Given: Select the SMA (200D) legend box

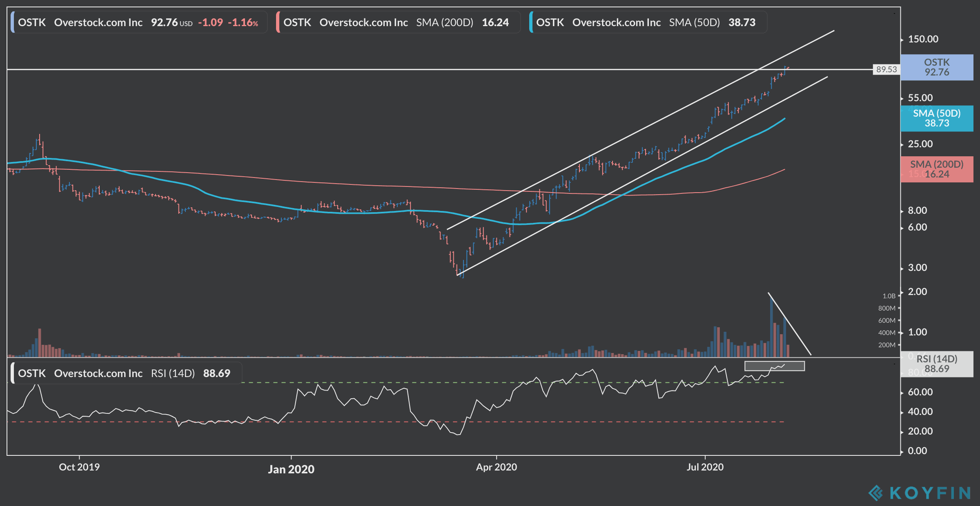Looking at the screenshot, I should pyautogui.click(x=398, y=22).
